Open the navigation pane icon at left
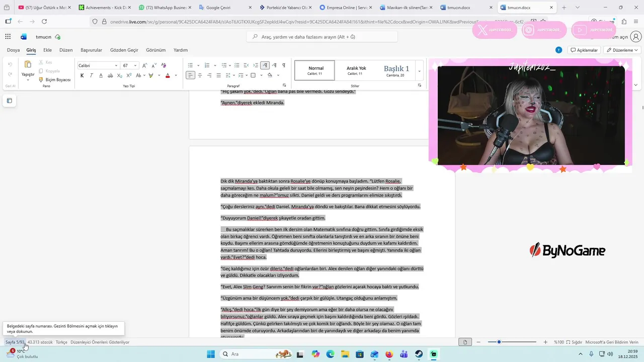Image resolution: width=644 pixels, height=362 pixels. [x=9, y=101]
